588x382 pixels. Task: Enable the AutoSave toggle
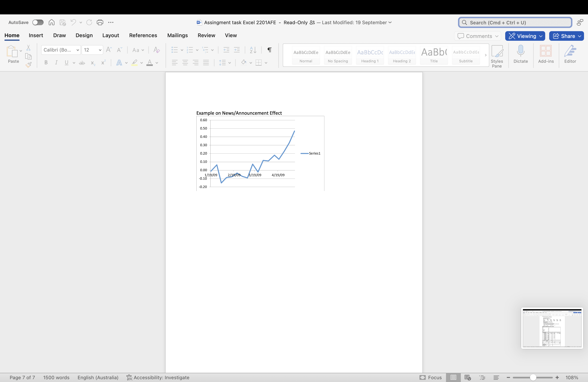(38, 22)
